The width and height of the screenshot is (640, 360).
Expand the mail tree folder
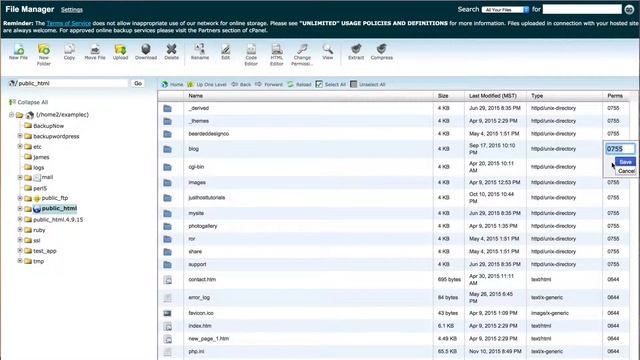pos(20,177)
